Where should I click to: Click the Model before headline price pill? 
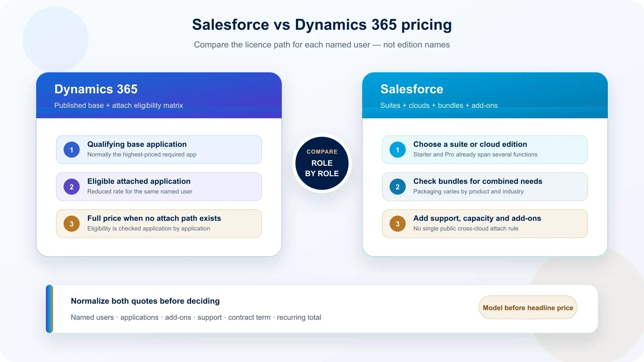pyautogui.click(x=528, y=308)
